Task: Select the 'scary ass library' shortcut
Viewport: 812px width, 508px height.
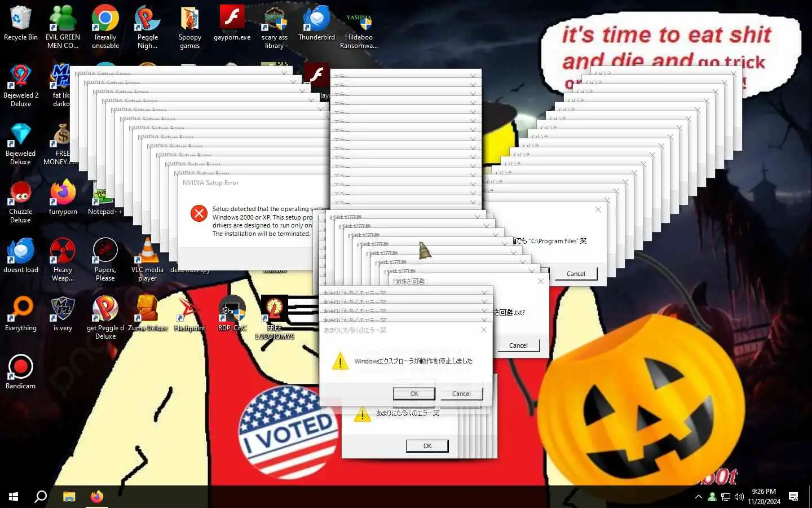Action: pyautogui.click(x=275, y=27)
